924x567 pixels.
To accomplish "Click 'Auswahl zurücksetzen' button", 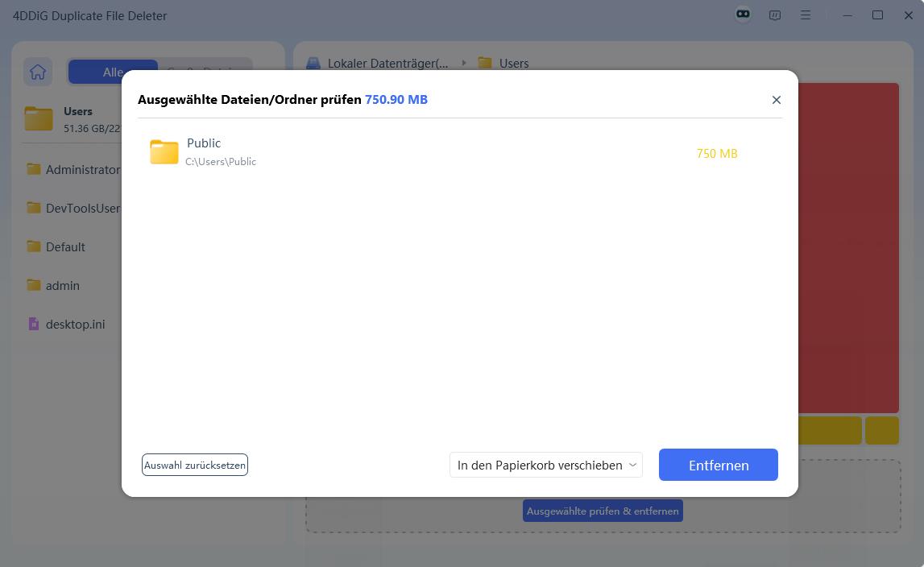I will (194, 465).
